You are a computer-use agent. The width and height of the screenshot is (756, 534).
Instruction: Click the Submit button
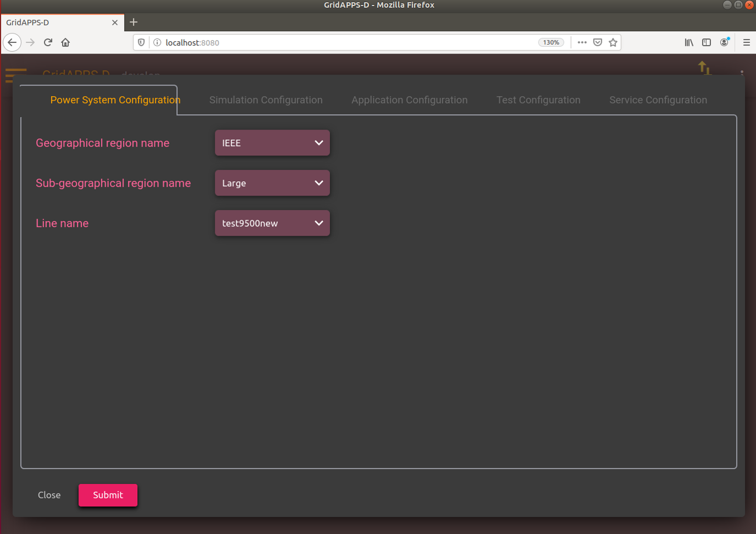click(x=108, y=495)
